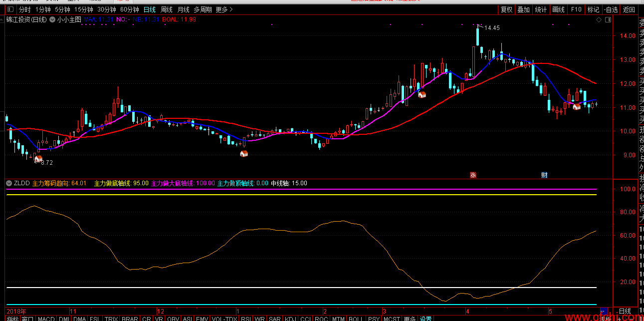Click the 窗口 tab in bottom bar

tap(28, 319)
